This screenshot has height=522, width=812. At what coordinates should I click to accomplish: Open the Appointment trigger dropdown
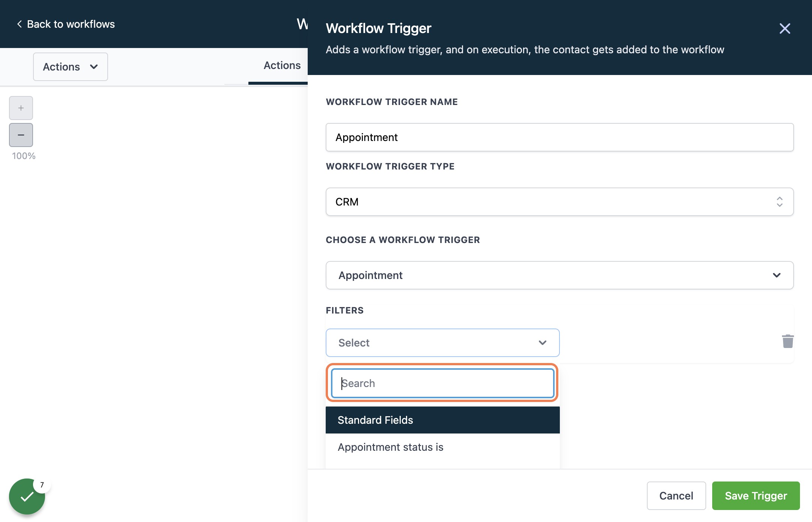click(559, 275)
